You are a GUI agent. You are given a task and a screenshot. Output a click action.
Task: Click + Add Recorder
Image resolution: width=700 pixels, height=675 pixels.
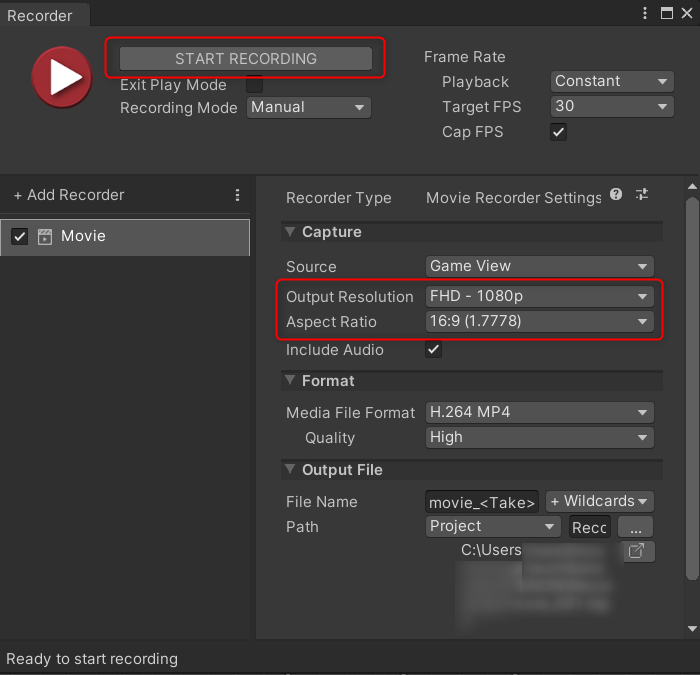tap(69, 195)
